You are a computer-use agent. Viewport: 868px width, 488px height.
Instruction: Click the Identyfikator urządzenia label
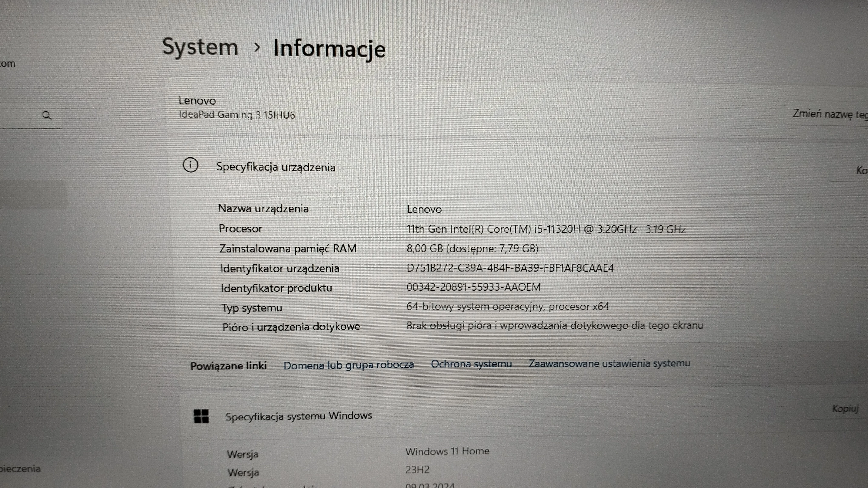tap(280, 269)
